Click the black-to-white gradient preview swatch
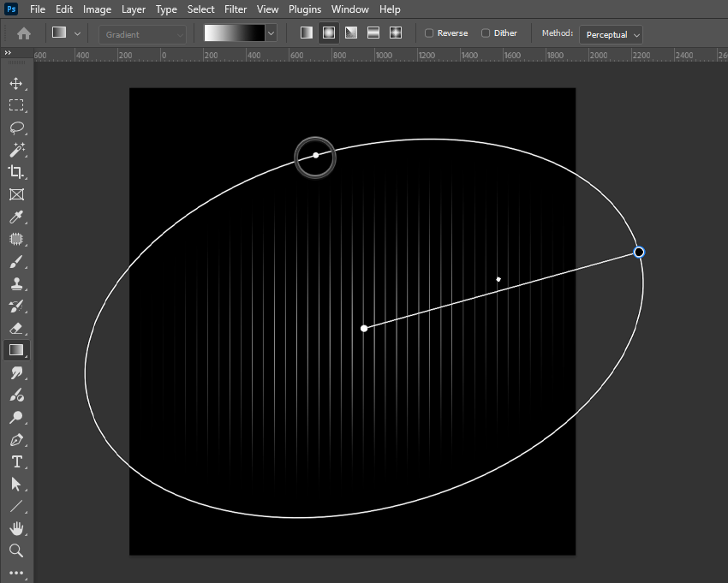Image resolution: width=728 pixels, height=583 pixels. [235, 33]
